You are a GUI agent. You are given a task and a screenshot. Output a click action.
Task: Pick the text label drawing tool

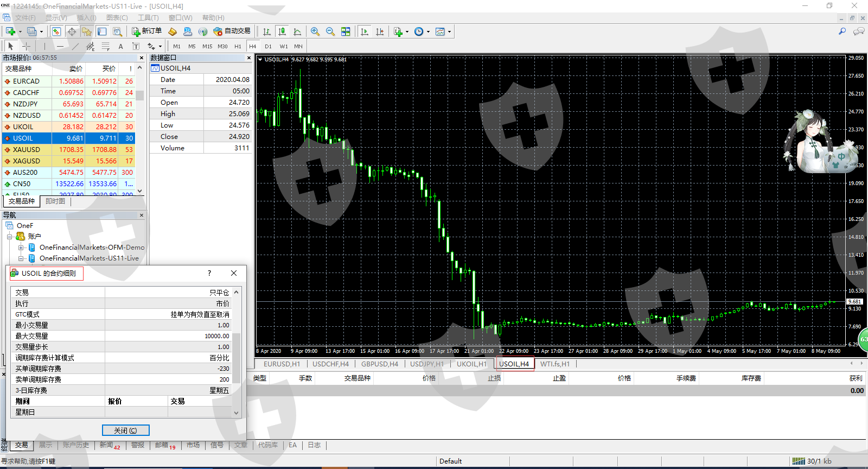pos(120,47)
